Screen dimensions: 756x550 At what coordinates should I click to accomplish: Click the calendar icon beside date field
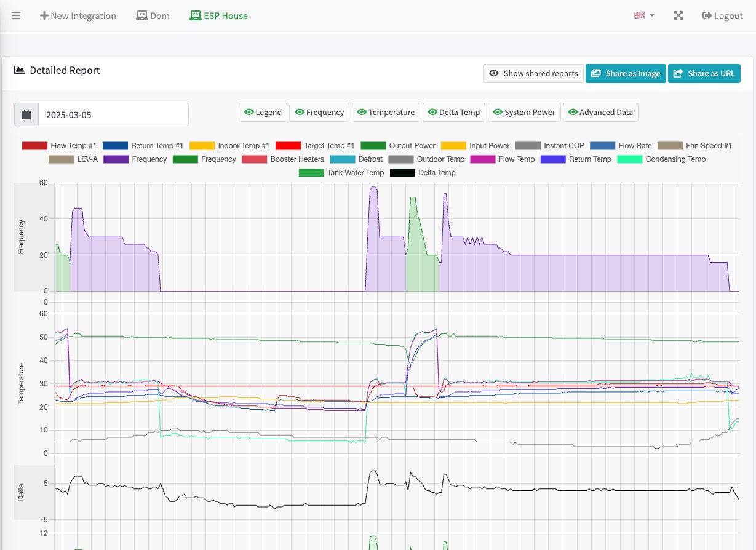point(26,114)
